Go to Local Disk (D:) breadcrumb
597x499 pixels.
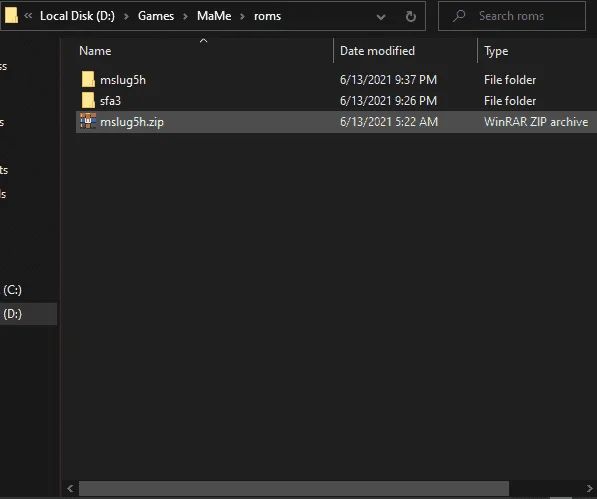pos(77,16)
